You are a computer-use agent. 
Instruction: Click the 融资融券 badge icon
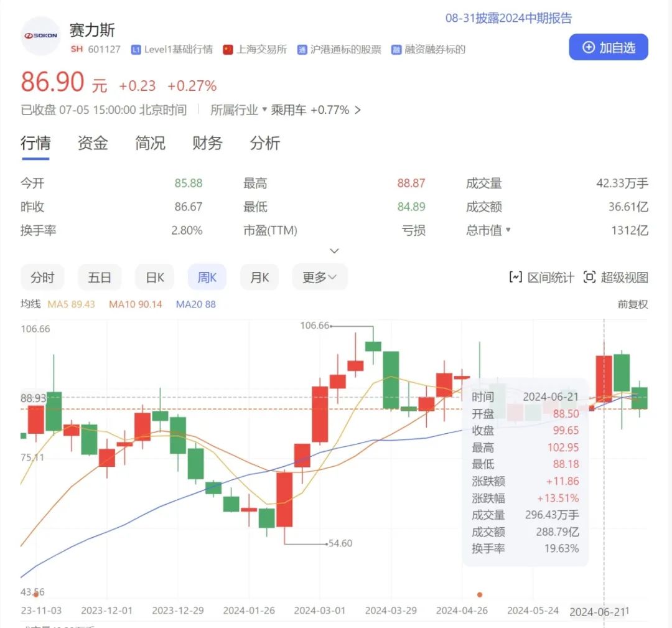click(396, 50)
